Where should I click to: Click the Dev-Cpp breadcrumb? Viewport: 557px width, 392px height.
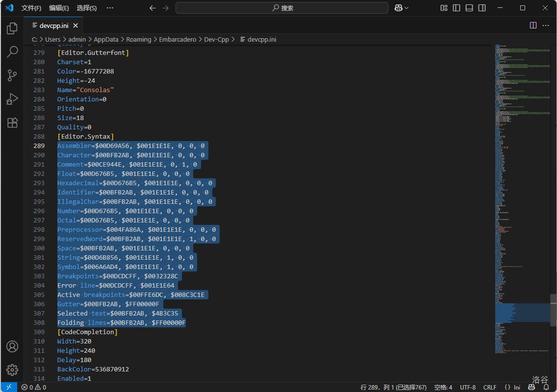click(216, 39)
